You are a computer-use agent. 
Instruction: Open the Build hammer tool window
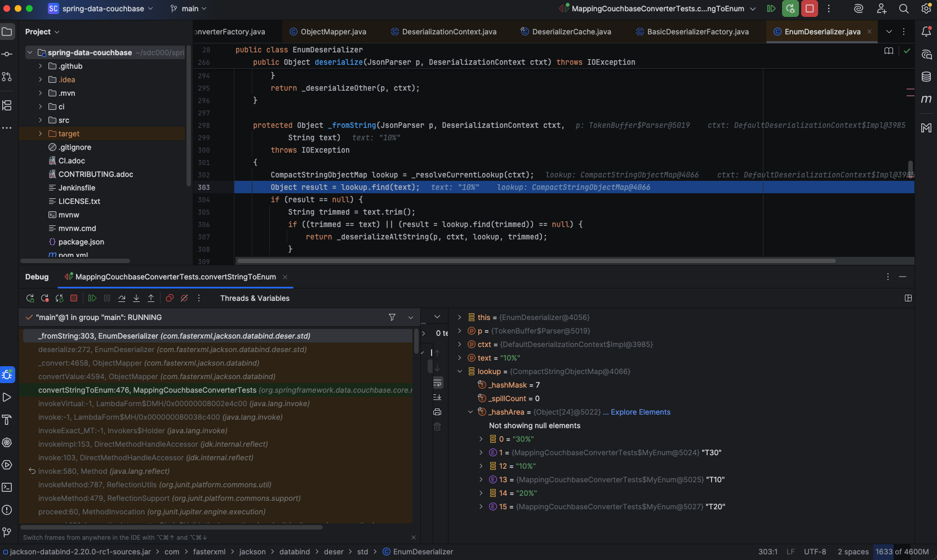(x=7, y=420)
